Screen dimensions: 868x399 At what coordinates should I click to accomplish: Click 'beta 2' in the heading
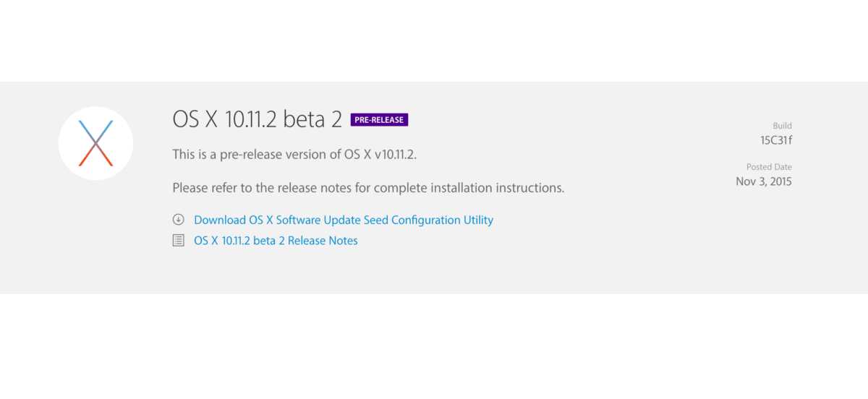click(312, 120)
